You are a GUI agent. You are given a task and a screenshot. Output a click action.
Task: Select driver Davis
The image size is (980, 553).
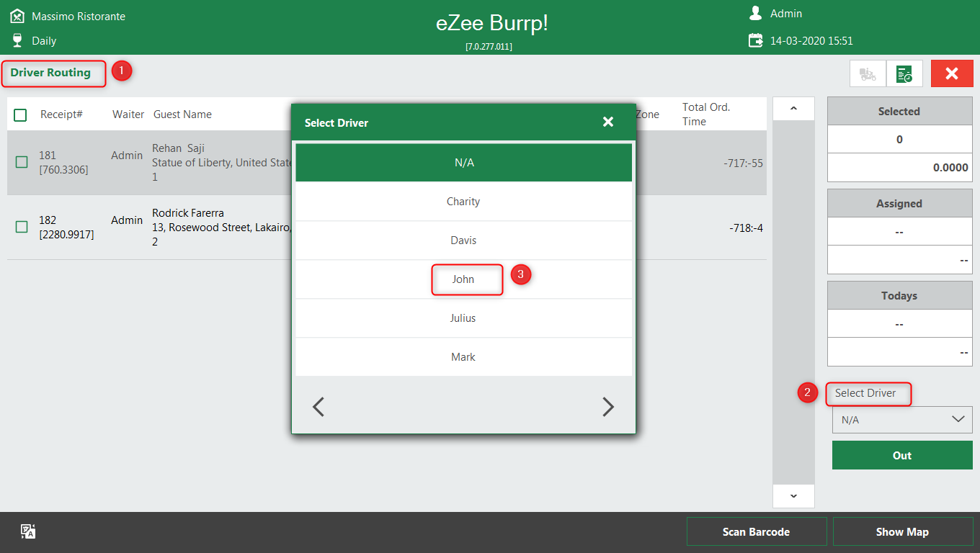(x=464, y=240)
